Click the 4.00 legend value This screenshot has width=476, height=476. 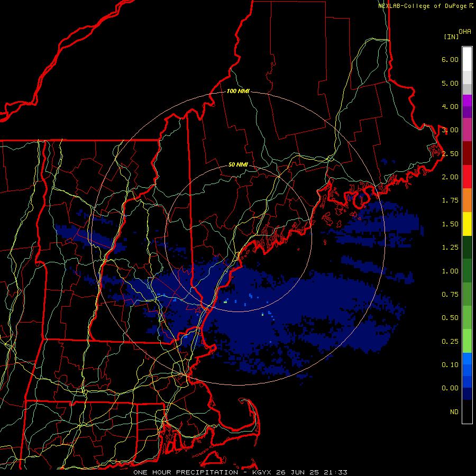pyautogui.click(x=450, y=106)
